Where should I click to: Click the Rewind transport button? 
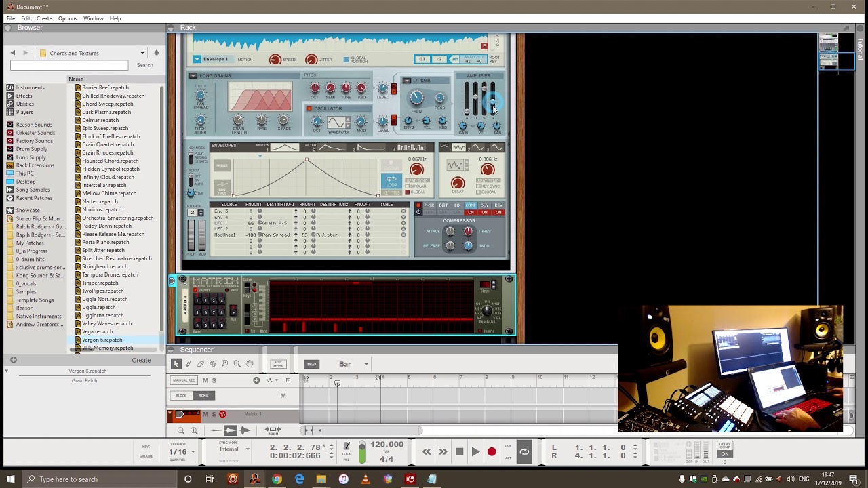click(x=427, y=452)
